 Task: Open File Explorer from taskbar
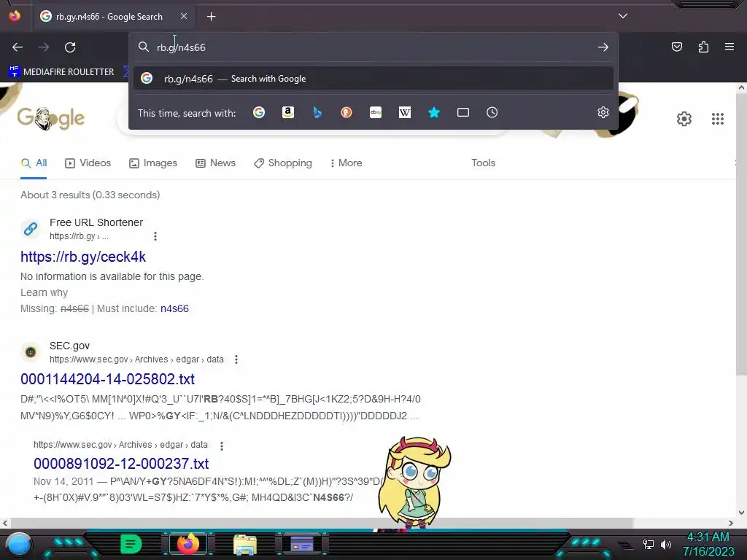(245, 544)
